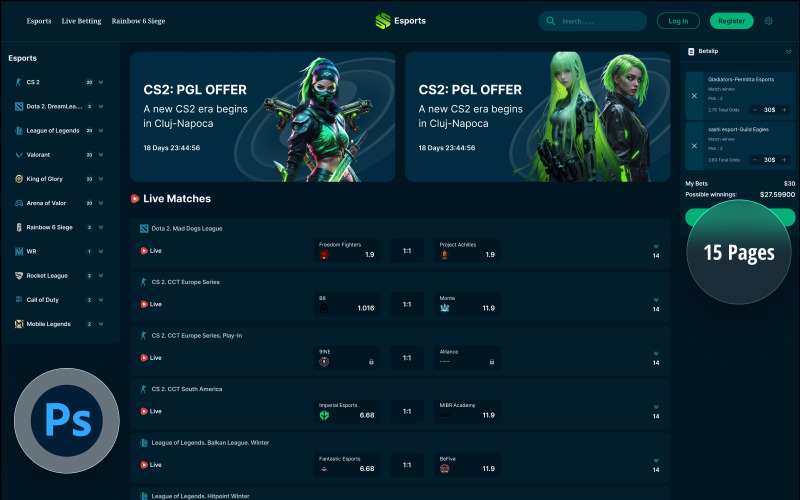The width and height of the screenshot is (800, 500).
Task: Collapse the Betslip panel using its chevron
Action: coord(788,52)
